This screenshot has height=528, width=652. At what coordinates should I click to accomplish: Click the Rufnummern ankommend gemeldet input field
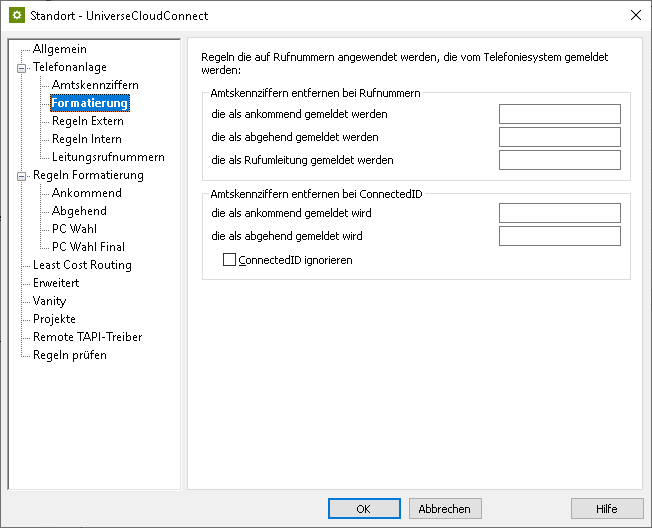[559, 114]
